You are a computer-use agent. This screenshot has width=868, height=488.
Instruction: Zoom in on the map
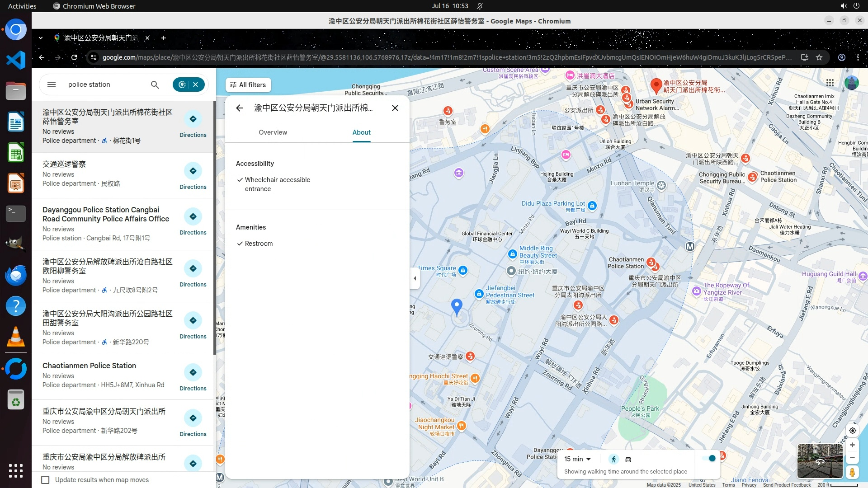(852, 445)
